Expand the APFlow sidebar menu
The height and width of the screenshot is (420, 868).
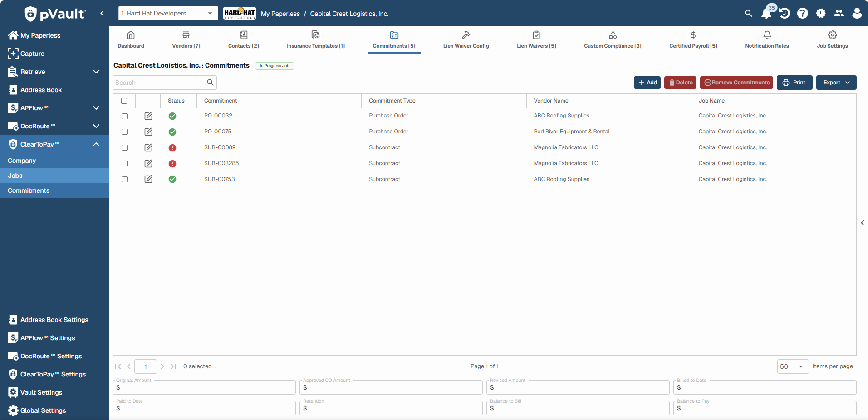point(96,108)
